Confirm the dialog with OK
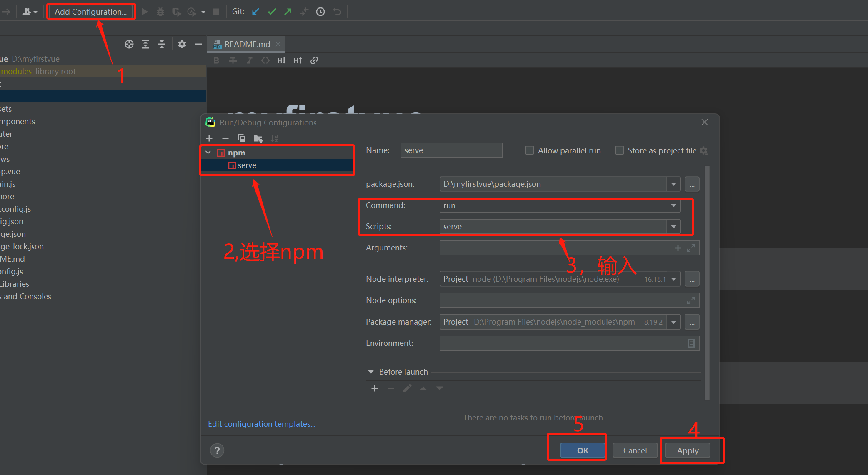Screen dimensions: 868x475 (583, 450)
